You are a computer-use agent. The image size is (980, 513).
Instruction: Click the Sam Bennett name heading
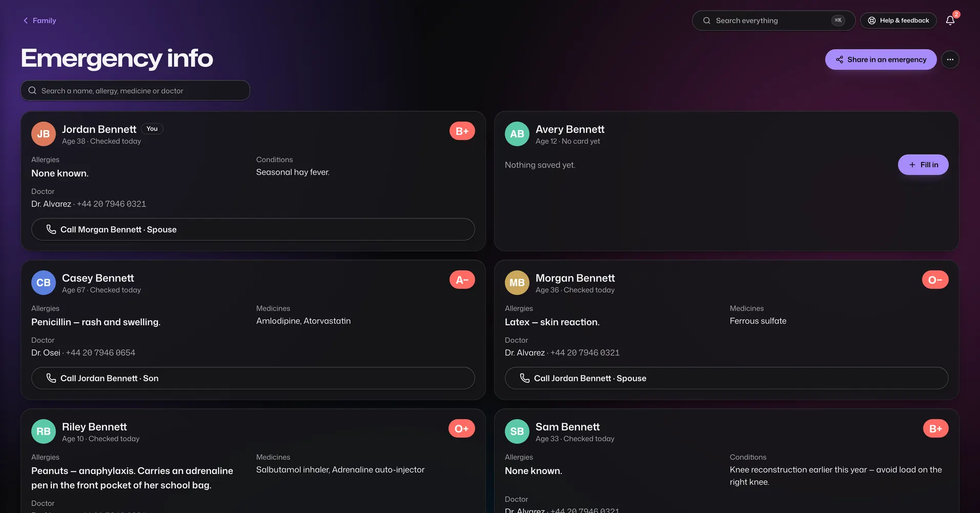[x=567, y=427]
